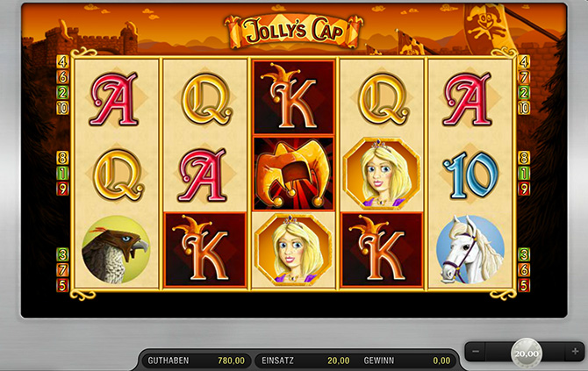
Task: Click the K symbol atop third reel
Action: pos(294,96)
